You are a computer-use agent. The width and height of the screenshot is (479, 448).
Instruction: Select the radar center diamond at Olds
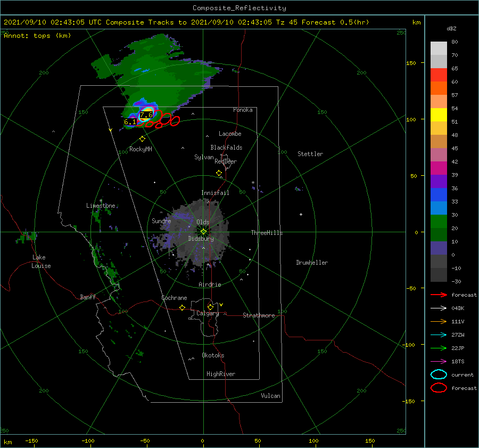pos(203,232)
